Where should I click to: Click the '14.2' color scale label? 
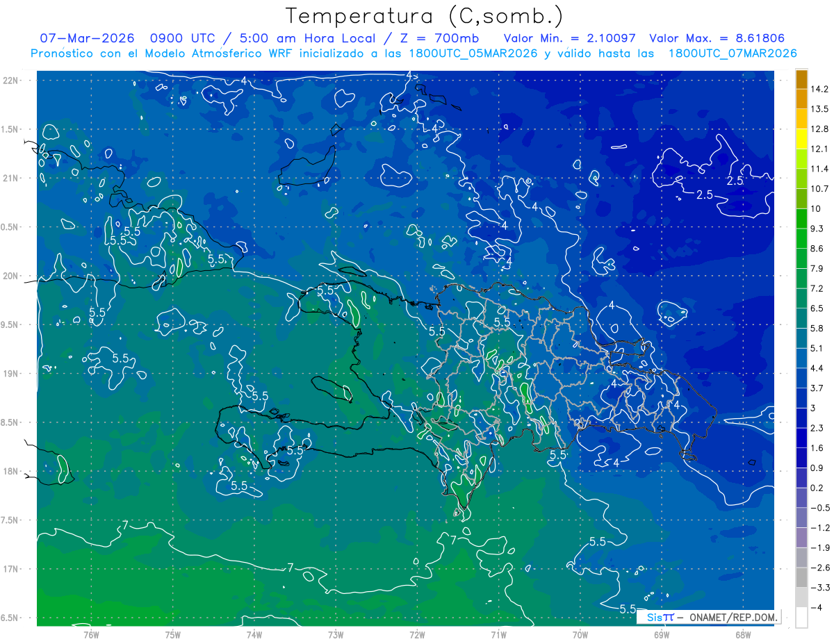click(x=819, y=89)
